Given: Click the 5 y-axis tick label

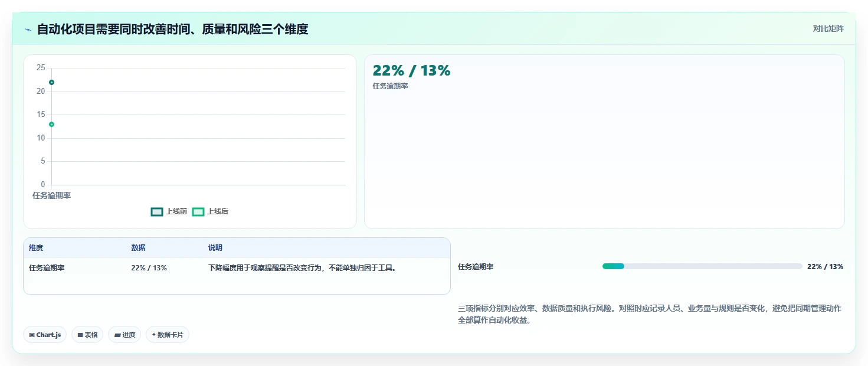Looking at the screenshot, I should click(x=43, y=161).
